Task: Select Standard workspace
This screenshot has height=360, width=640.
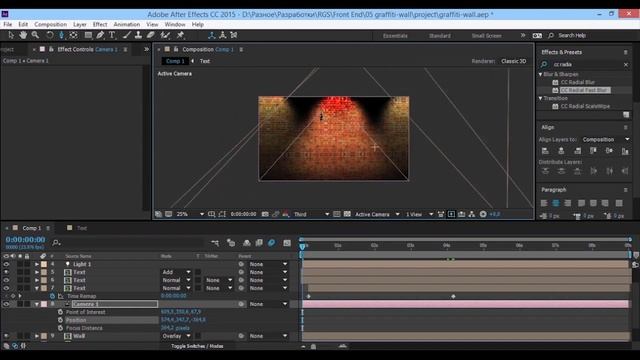Action: [x=440, y=36]
